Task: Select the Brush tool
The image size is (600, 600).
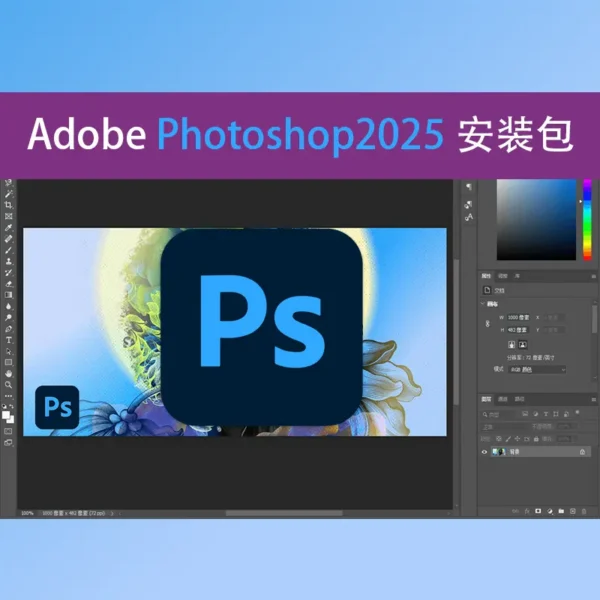Action: pos(8,250)
